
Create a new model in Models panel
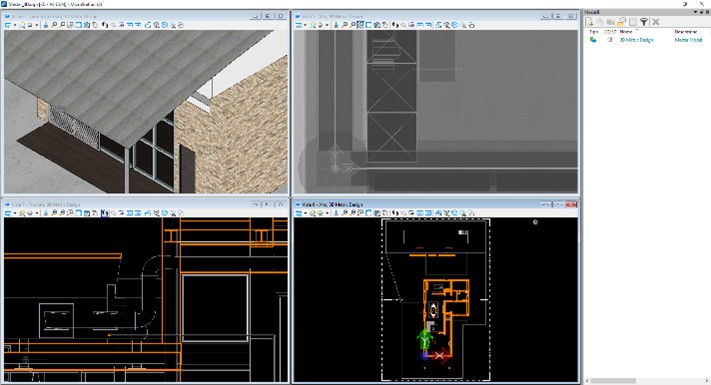(589, 21)
